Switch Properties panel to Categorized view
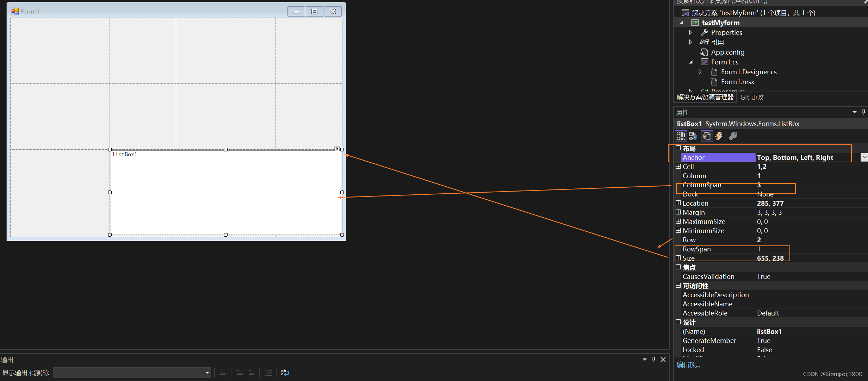 681,136
